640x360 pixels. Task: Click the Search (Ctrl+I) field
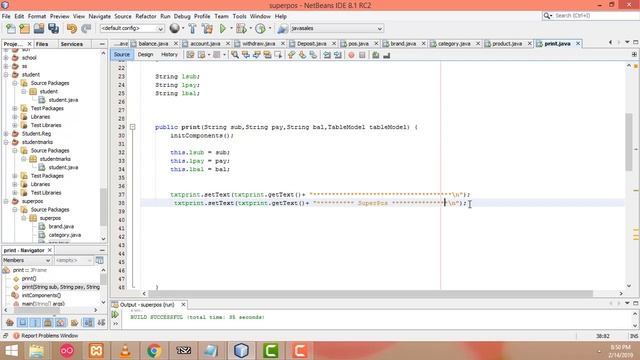coord(595,16)
